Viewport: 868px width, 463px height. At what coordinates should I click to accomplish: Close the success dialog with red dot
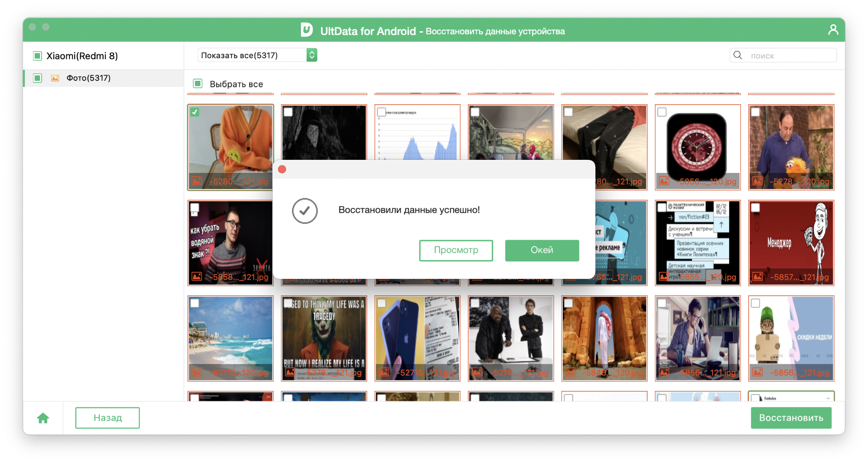coord(282,169)
